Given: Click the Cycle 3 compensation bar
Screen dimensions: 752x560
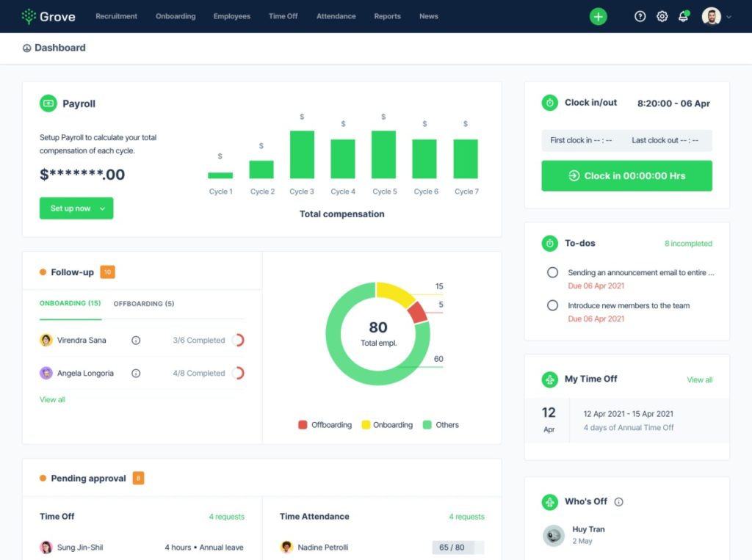Looking at the screenshot, I should [302, 154].
